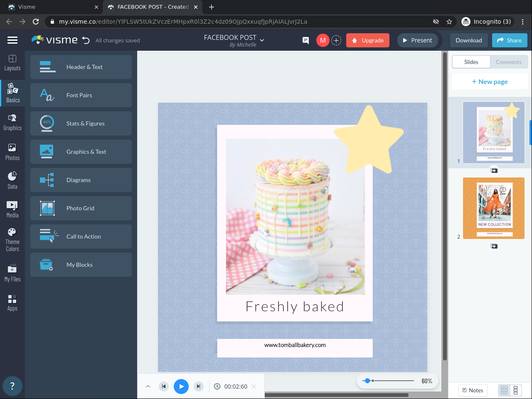The image size is (532, 399).
Task: Open Layouts in left sidebar
Action: (x=12, y=63)
